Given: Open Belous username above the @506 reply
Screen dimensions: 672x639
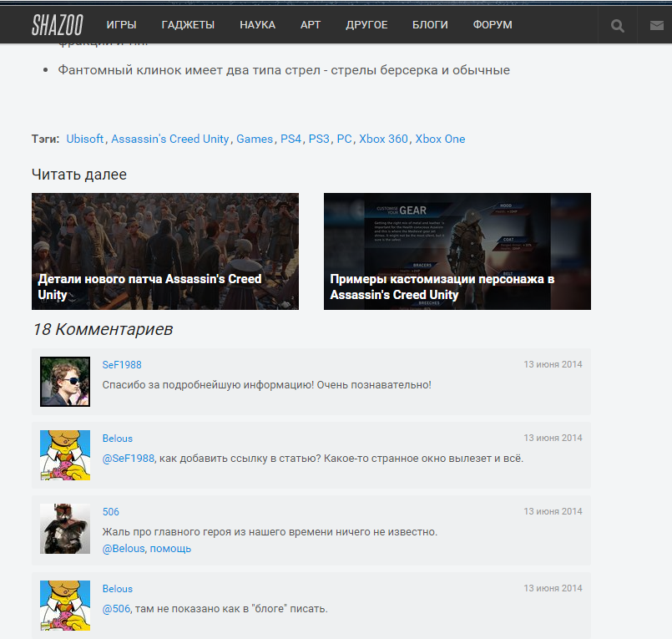Looking at the screenshot, I should 118,589.
